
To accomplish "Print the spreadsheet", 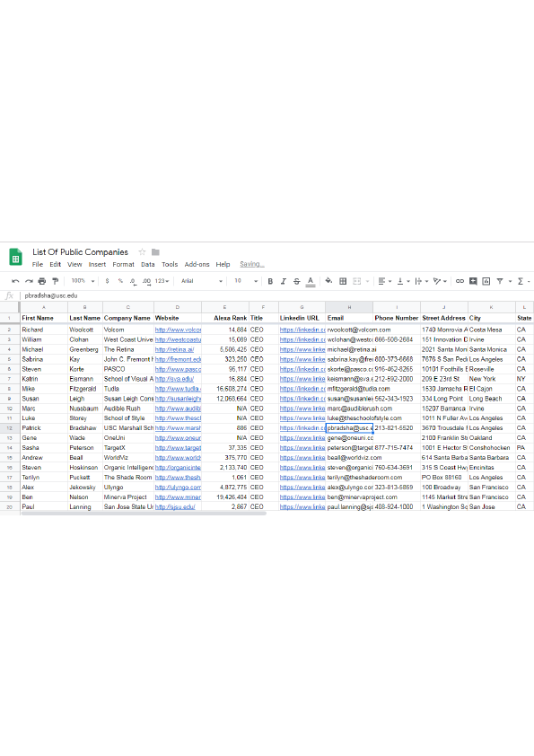I will click(42, 281).
